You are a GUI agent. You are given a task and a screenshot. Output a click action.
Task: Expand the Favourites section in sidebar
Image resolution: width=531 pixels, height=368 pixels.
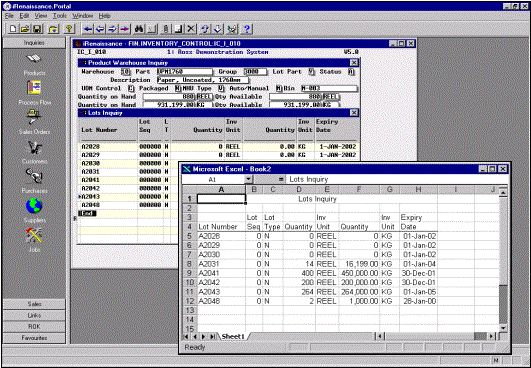[34, 338]
